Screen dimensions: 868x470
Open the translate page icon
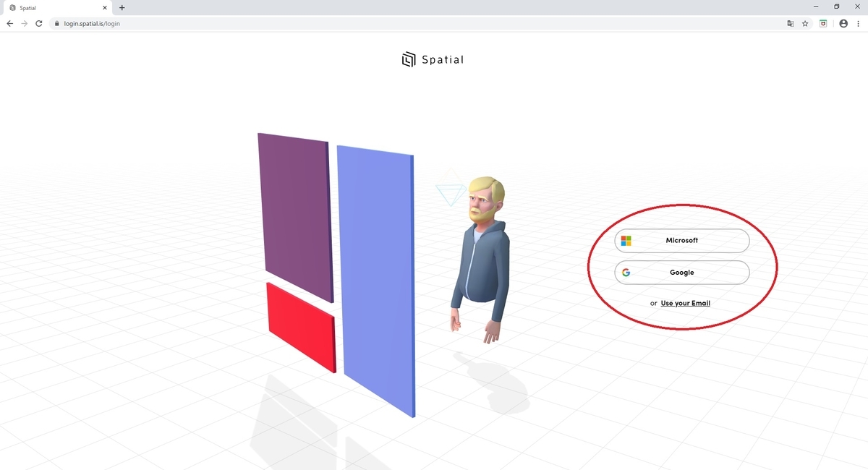click(x=791, y=23)
